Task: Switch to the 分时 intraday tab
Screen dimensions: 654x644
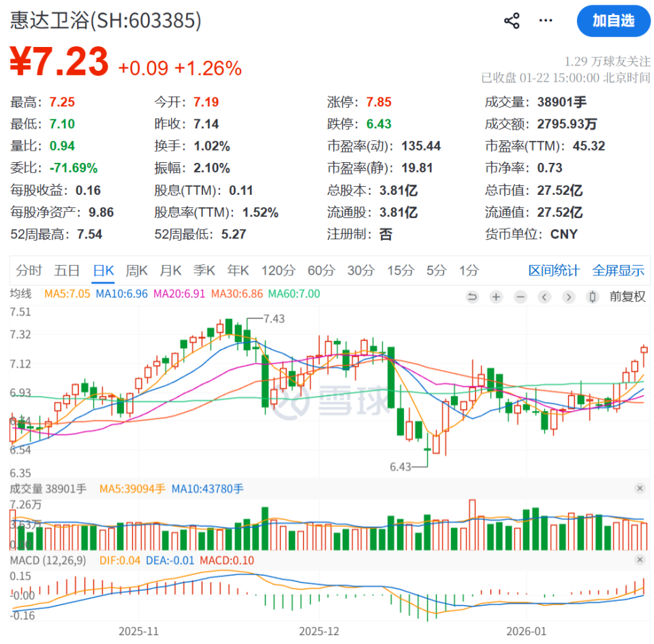Action: point(28,270)
